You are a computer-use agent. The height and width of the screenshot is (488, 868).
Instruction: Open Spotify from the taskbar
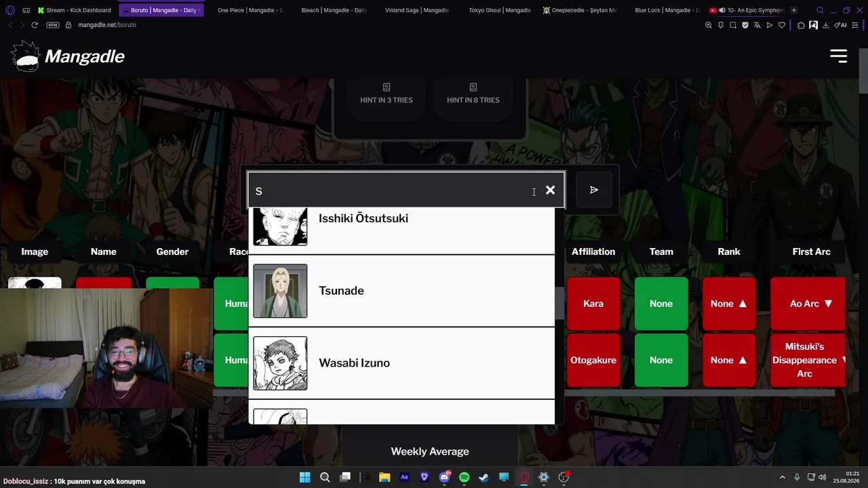(464, 477)
